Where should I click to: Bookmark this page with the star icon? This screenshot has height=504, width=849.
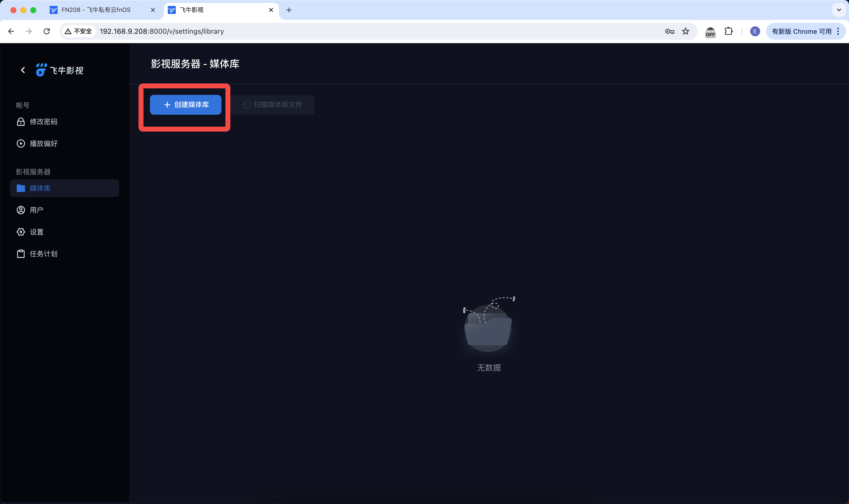(685, 31)
